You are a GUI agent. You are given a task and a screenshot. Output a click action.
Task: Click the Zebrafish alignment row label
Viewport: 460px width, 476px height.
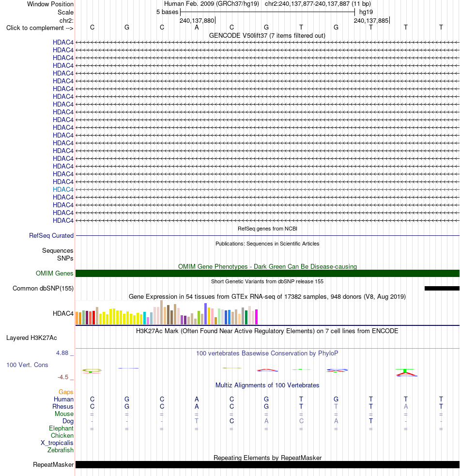tap(61, 450)
